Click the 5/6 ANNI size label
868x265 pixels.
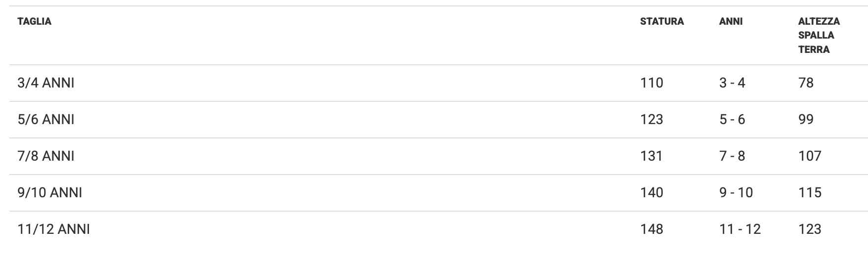pos(45,119)
